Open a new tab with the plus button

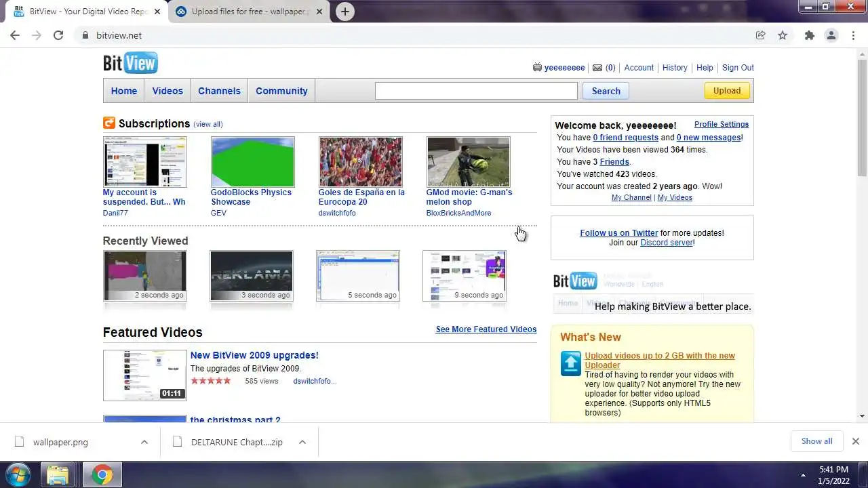[345, 12]
